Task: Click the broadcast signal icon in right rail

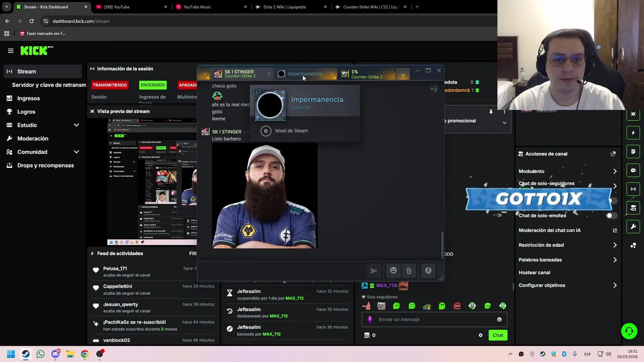Action: point(633,189)
